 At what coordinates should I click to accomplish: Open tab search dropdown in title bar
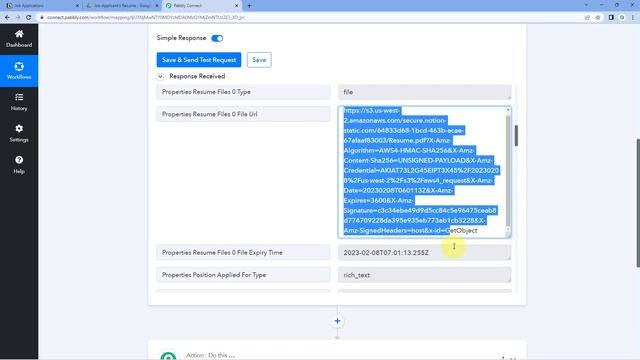point(586,5)
